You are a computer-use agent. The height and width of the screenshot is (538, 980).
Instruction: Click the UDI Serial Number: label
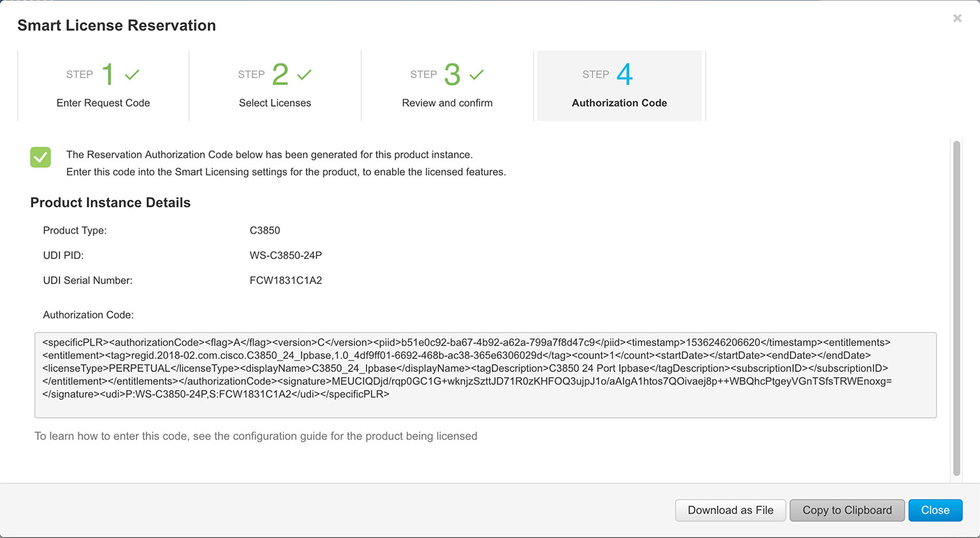[x=88, y=280]
